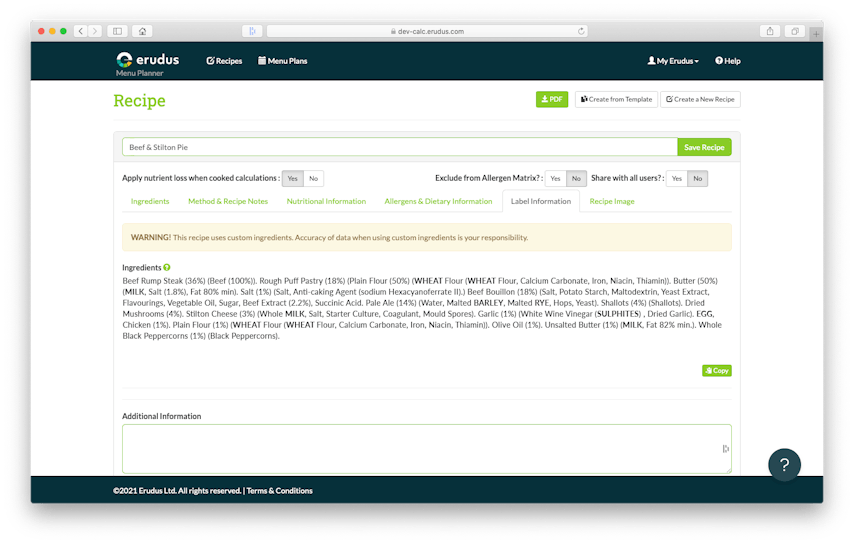This screenshot has height=544, width=854.
Task: Select the Label Information tab
Action: pyautogui.click(x=541, y=201)
